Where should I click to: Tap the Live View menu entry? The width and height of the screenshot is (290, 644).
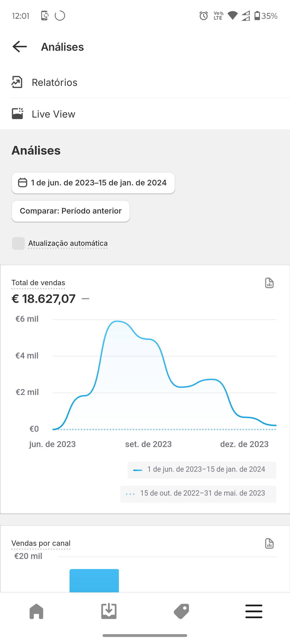[53, 114]
